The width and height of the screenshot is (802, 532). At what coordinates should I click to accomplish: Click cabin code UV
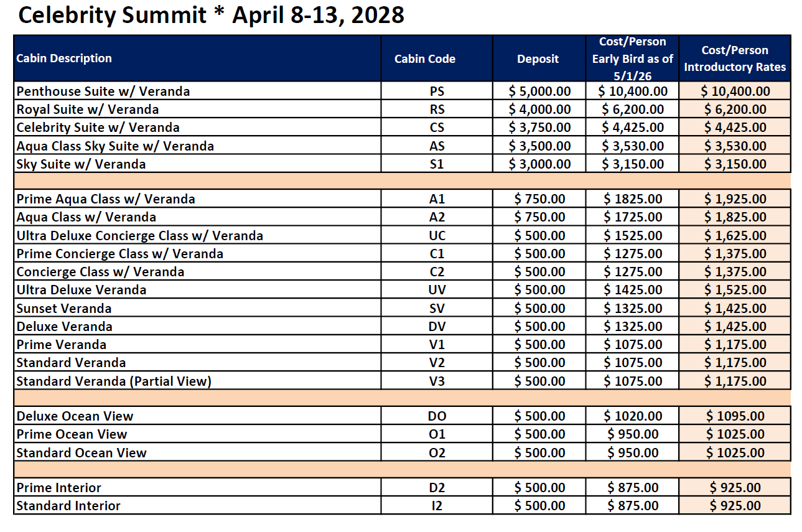pos(437,290)
